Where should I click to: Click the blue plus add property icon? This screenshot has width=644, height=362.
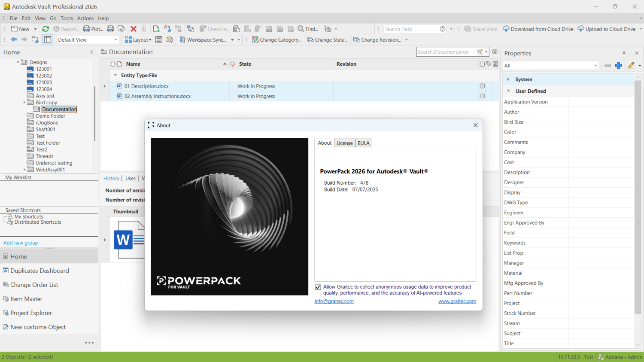618,65
